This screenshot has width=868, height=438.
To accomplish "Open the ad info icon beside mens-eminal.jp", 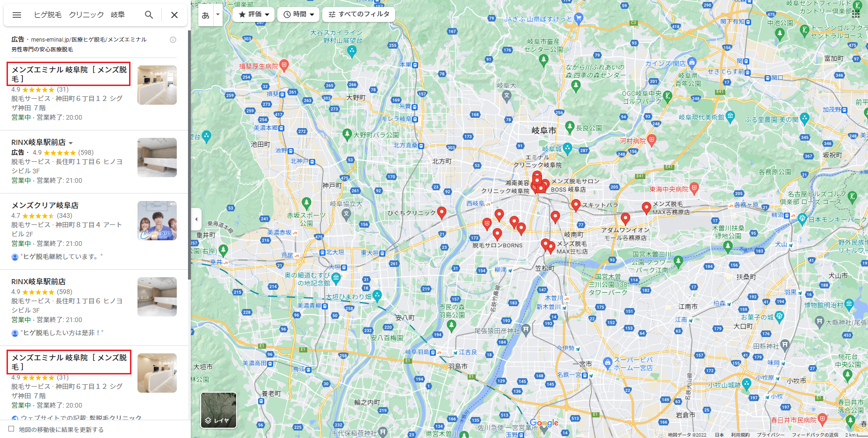I will coord(173,40).
